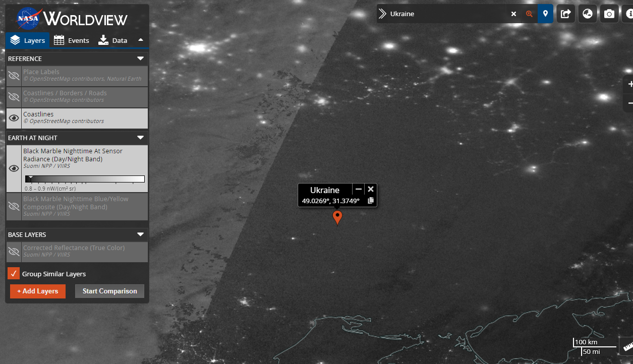The width and height of the screenshot is (633, 364).
Task: Show Black Marble Blue/Yellow Composite layer
Action: [14, 206]
